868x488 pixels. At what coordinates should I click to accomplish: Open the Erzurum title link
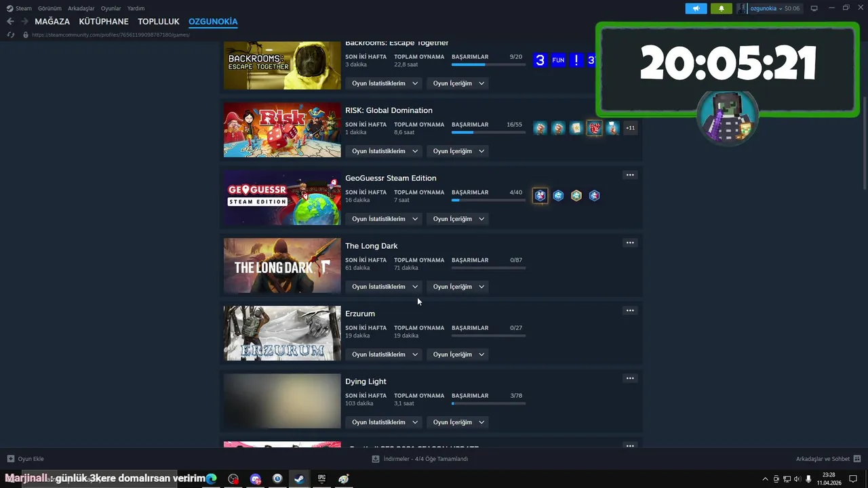(x=360, y=314)
